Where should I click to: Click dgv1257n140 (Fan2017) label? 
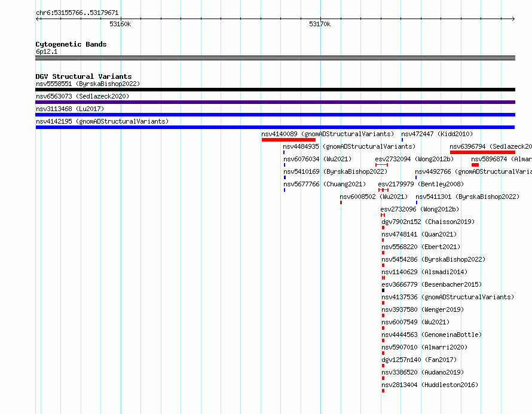click(419, 360)
